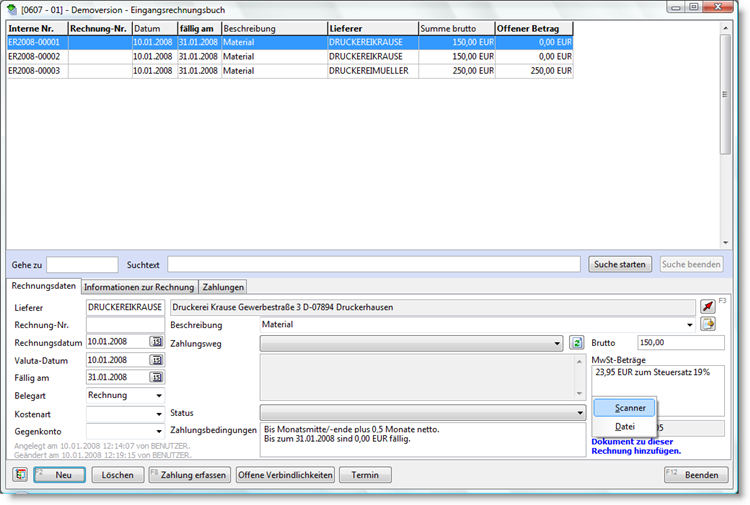Choose Scanner from the popup menu
Viewport: 750px width, 505px height.
point(625,407)
